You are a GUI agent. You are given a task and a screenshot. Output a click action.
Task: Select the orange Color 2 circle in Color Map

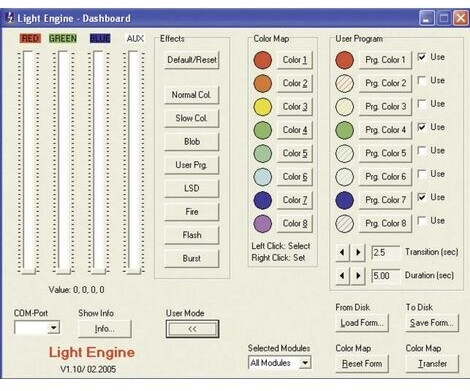tap(263, 83)
